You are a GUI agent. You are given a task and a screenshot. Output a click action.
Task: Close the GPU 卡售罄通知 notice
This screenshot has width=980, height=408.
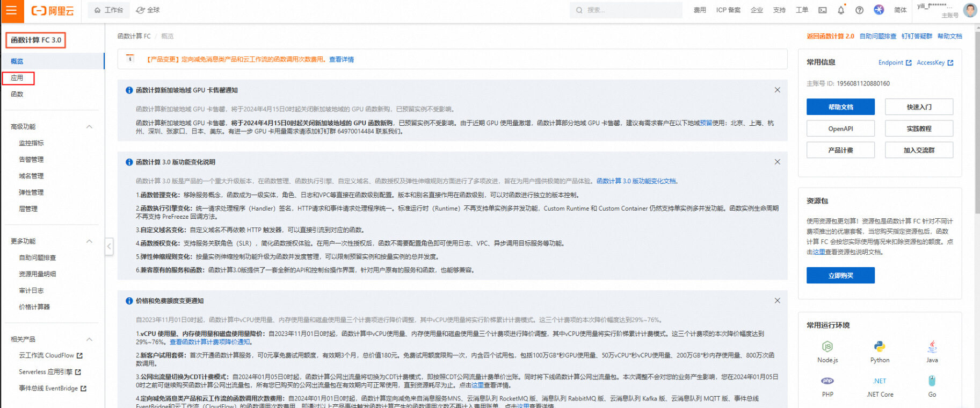pos(777,90)
